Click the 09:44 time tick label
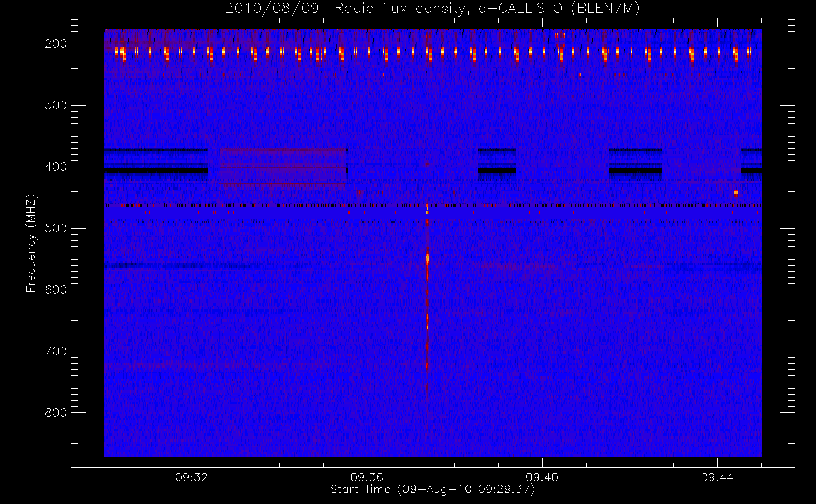 717,477
